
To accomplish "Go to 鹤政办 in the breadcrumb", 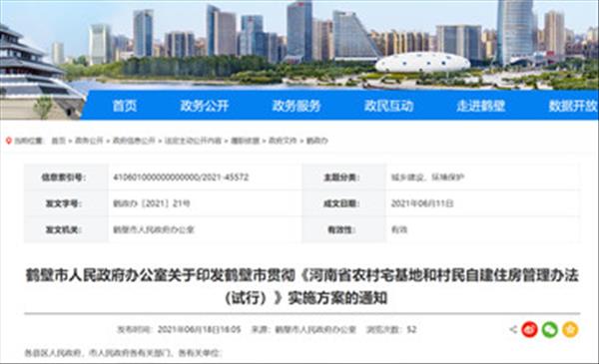I will click(317, 141).
